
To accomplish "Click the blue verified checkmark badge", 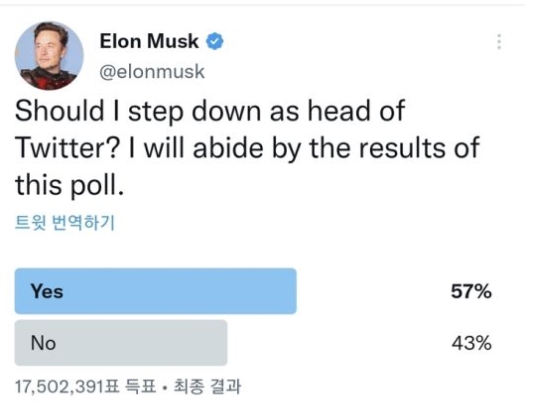I will pyautogui.click(x=215, y=41).
